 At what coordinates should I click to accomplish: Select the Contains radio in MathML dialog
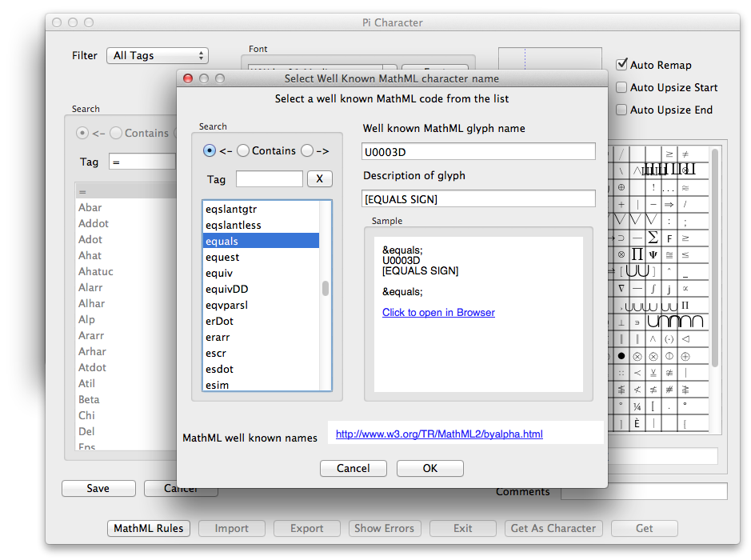tap(243, 150)
